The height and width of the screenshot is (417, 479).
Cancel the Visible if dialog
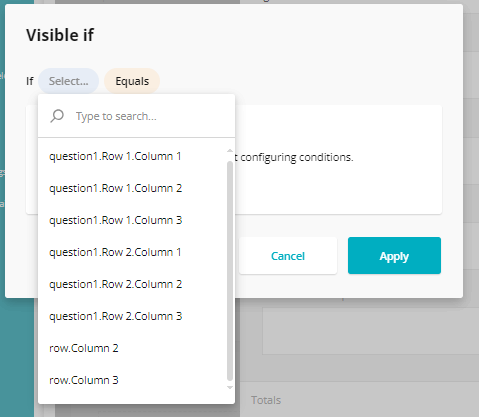(x=288, y=256)
